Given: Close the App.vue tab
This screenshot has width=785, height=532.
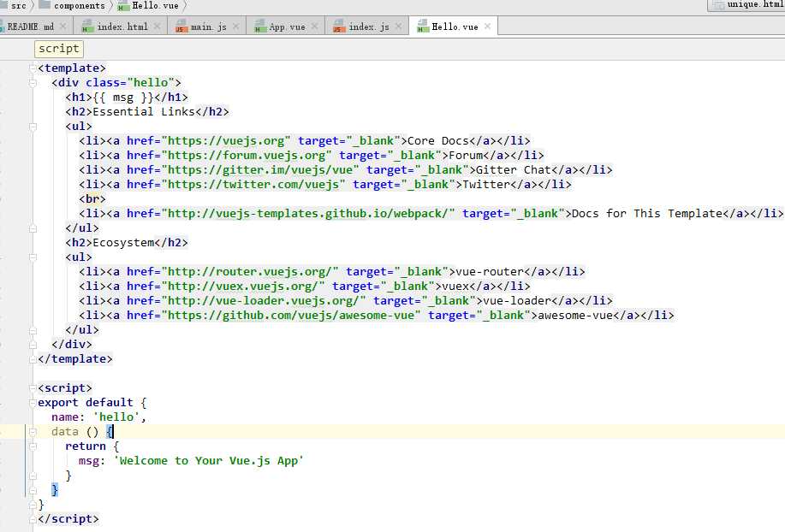Looking at the screenshot, I should pyautogui.click(x=314, y=26).
